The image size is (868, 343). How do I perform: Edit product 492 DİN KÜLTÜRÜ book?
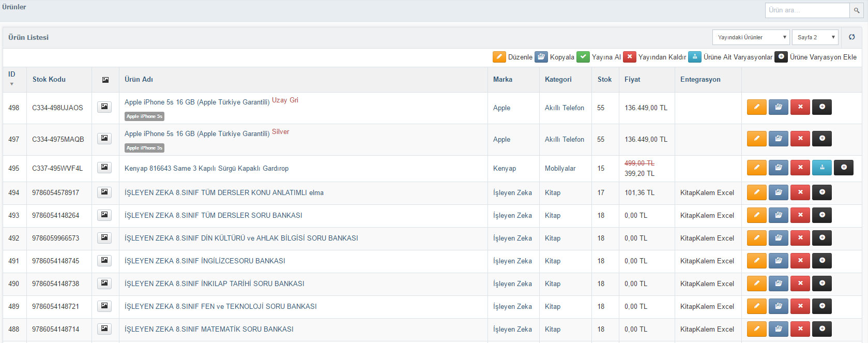(757, 238)
